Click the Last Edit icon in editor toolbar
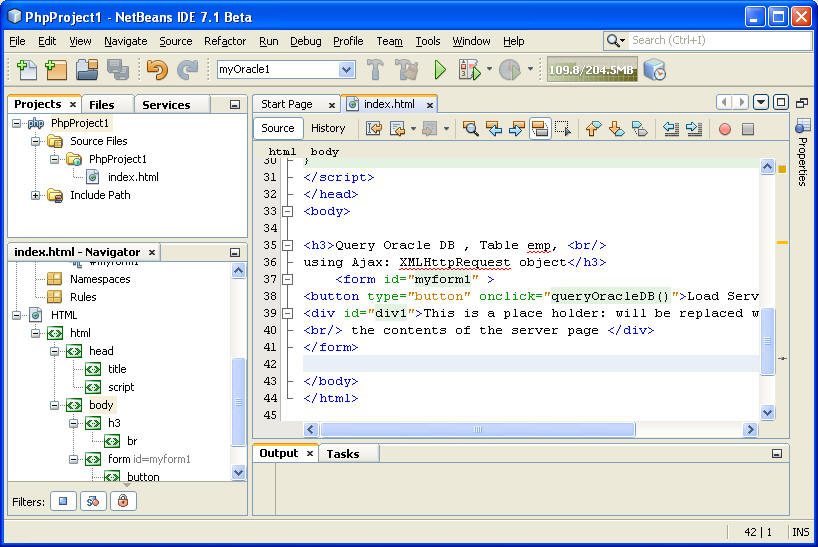 [x=374, y=128]
